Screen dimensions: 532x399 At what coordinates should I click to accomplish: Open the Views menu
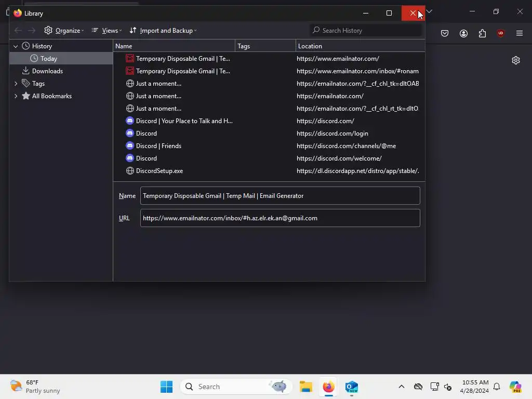point(107,31)
